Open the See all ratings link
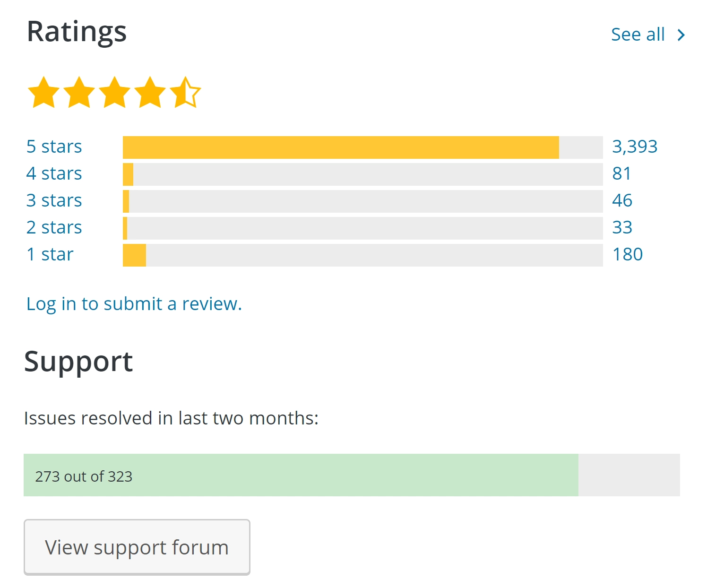This screenshot has width=707, height=588. [x=638, y=35]
